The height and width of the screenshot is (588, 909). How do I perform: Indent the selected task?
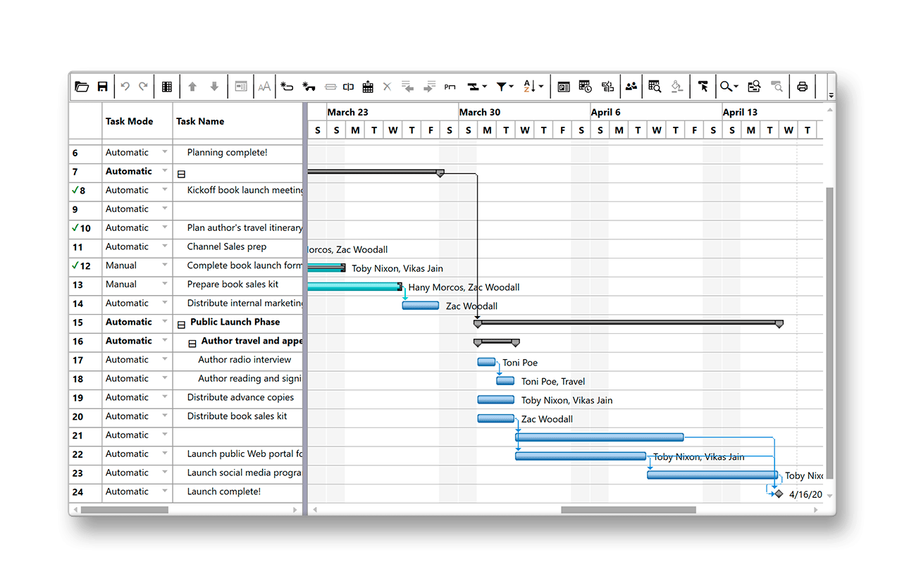(430, 86)
